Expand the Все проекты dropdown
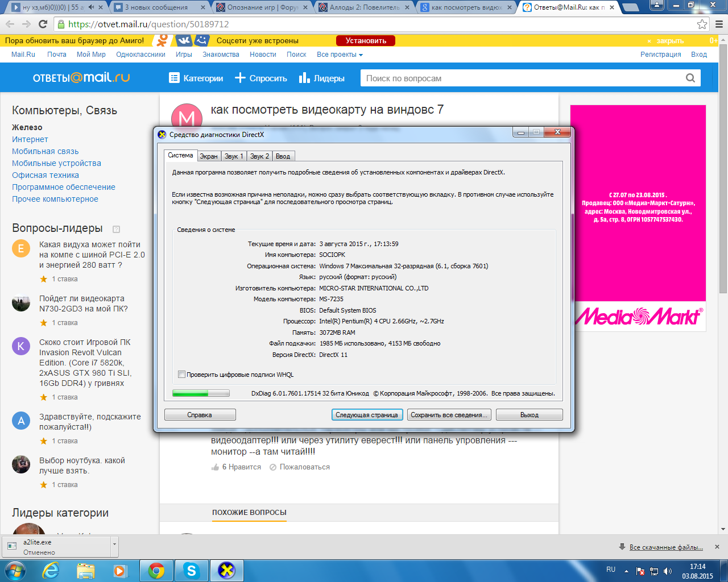 point(340,55)
